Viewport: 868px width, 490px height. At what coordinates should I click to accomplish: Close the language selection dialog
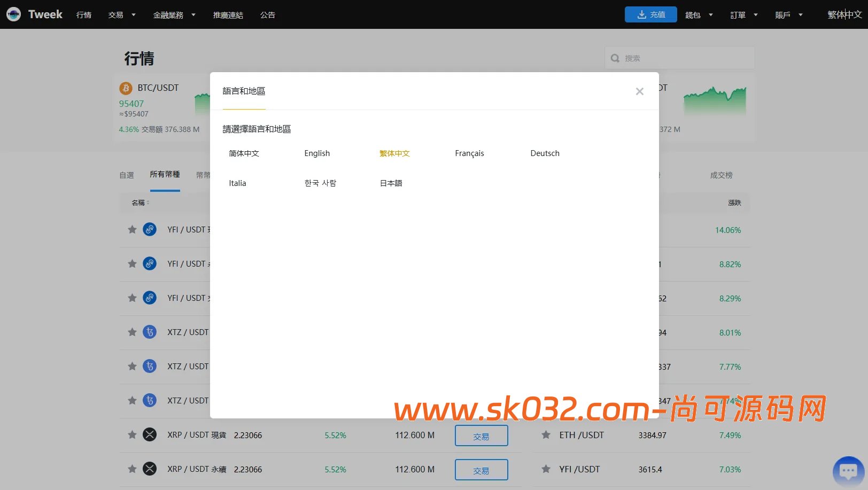click(x=639, y=91)
